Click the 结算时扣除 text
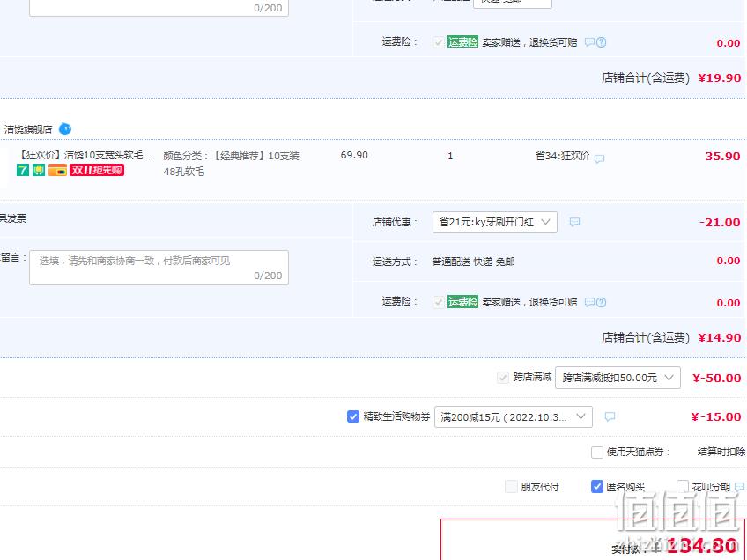The height and width of the screenshot is (560, 747). click(721, 452)
